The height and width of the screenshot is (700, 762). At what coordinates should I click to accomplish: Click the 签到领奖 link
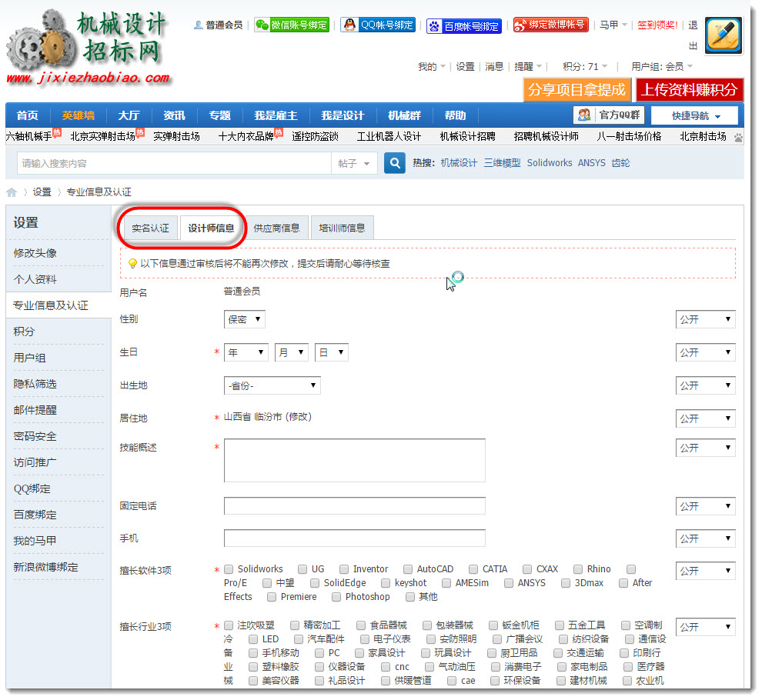[657, 25]
